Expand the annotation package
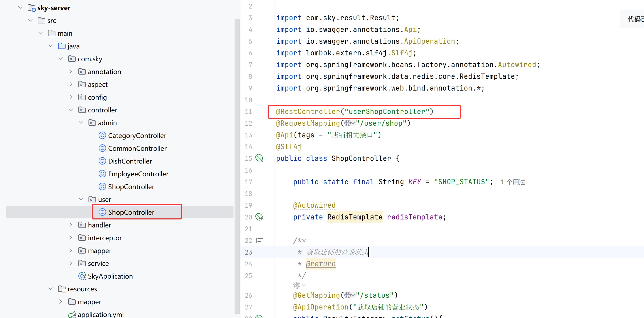The image size is (644, 318). pyautogui.click(x=71, y=72)
